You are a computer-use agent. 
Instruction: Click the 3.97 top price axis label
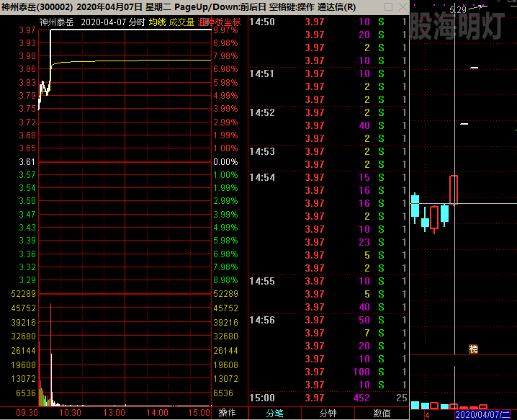pyautogui.click(x=27, y=30)
